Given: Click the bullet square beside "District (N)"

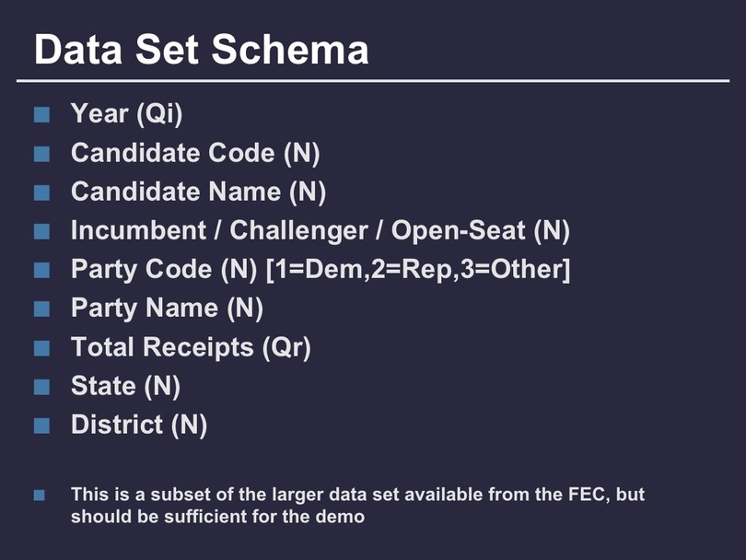Looking at the screenshot, I should coord(41,426).
